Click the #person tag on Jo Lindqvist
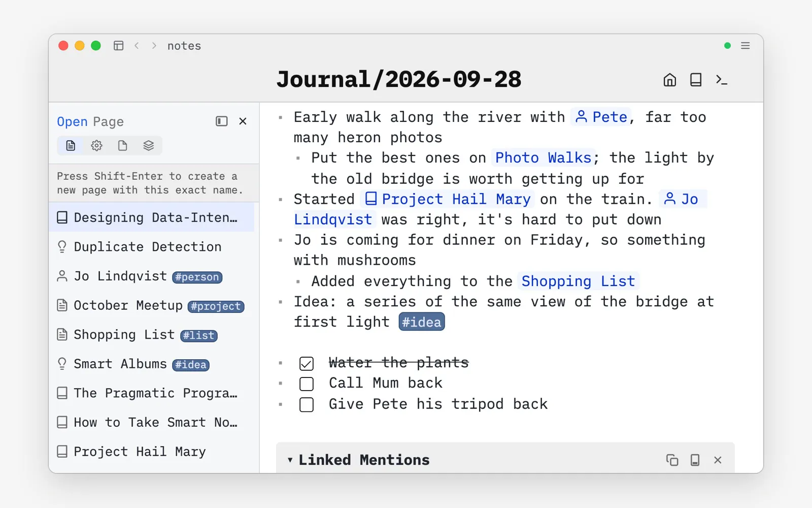The width and height of the screenshot is (812, 508). (197, 277)
